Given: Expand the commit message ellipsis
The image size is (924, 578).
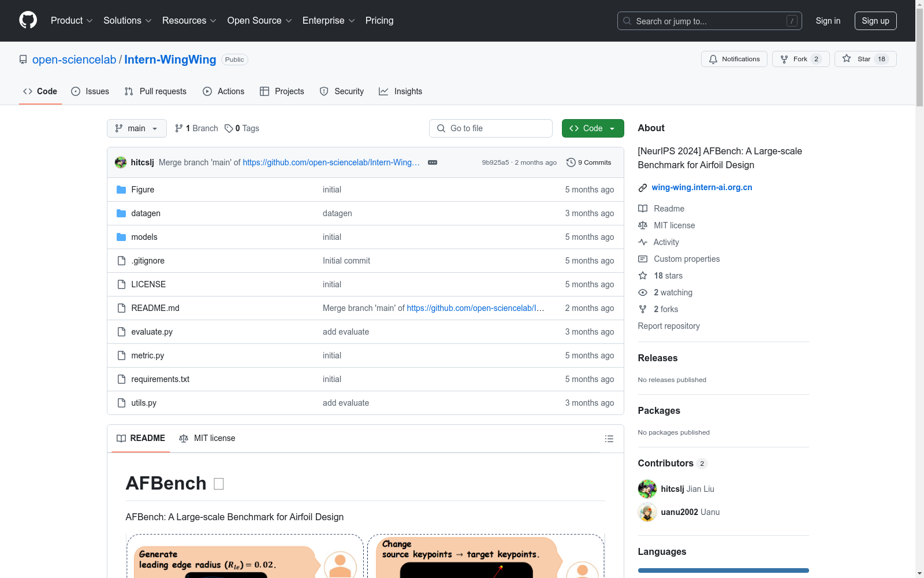Looking at the screenshot, I should (433, 162).
